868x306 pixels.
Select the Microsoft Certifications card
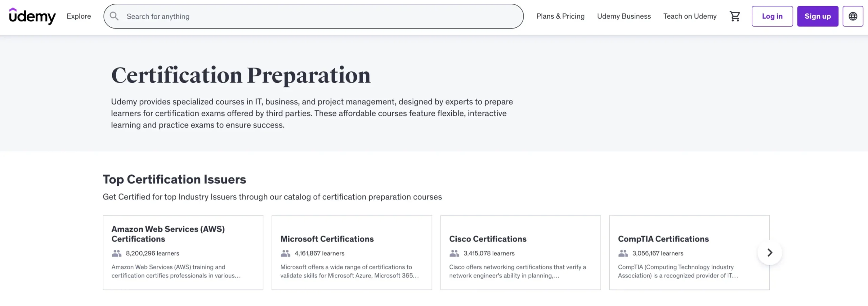click(x=352, y=252)
